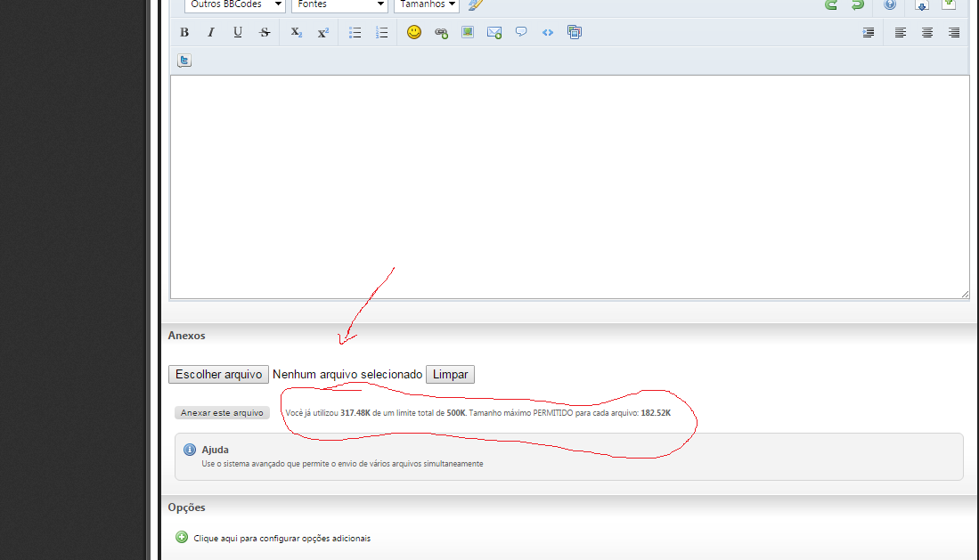
Task: Click the Ajuda heading text
Action: pos(215,450)
